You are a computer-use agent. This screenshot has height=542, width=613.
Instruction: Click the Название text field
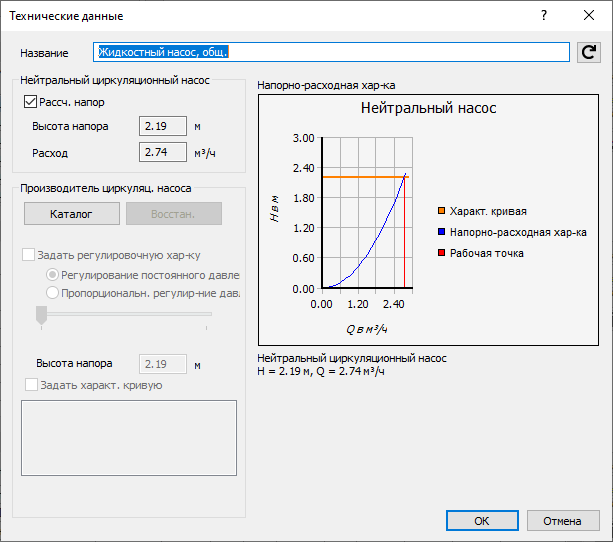click(331, 52)
